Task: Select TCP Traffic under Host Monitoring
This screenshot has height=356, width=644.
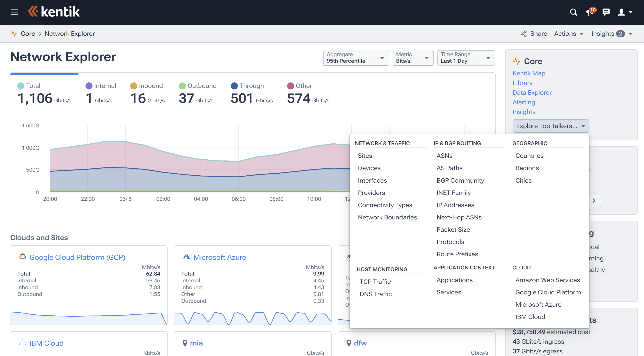Action: click(x=375, y=281)
